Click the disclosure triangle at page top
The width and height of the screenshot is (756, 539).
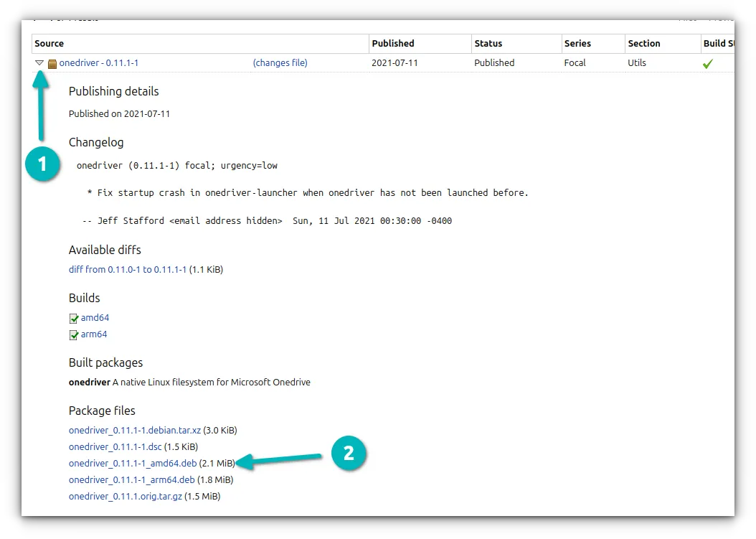pyautogui.click(x=39, y=63)
